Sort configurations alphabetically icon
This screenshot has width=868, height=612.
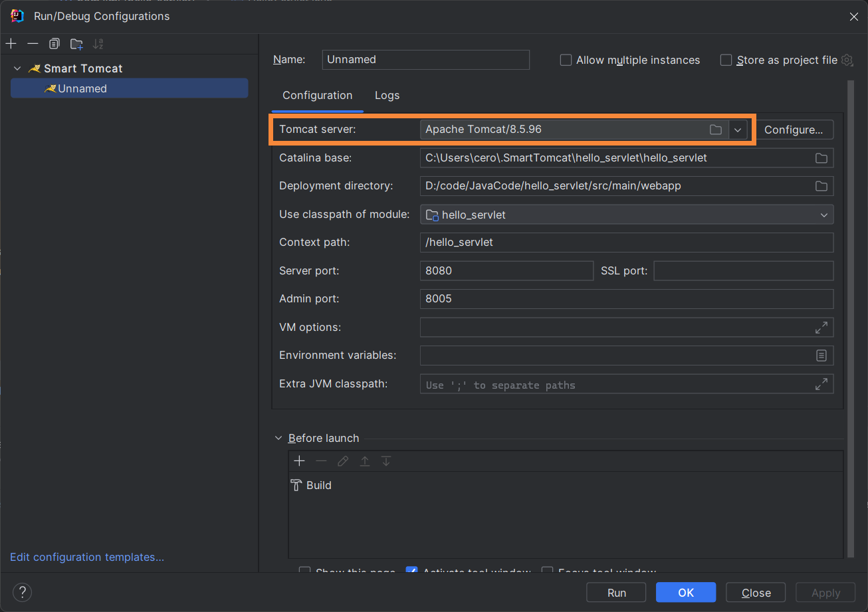[98, 44]
